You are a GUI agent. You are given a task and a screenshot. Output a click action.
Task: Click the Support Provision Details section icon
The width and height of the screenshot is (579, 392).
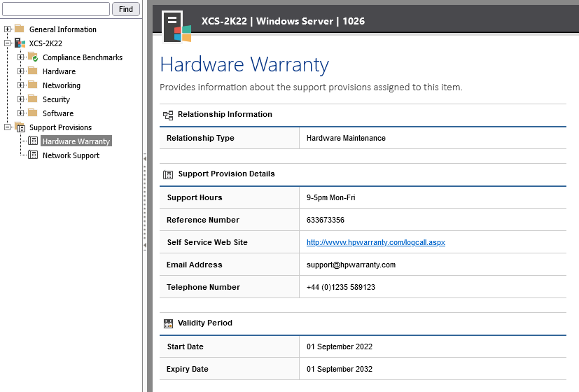point(168,174)
